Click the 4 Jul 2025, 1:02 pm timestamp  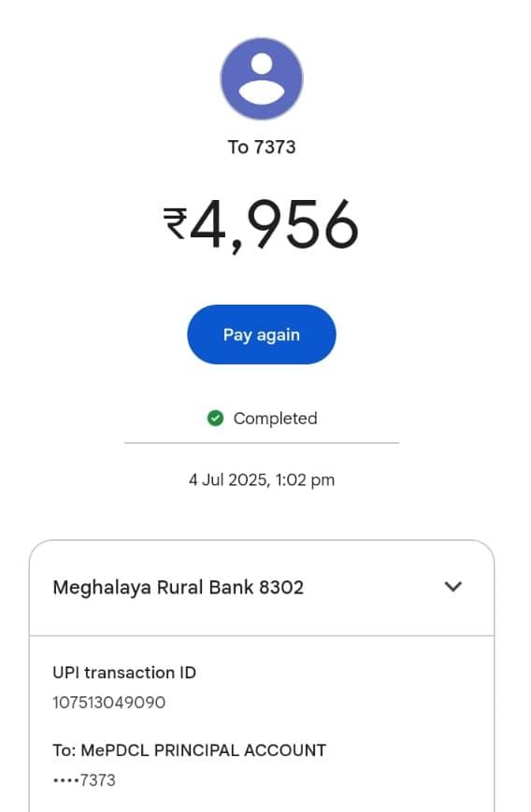(262, 480)
